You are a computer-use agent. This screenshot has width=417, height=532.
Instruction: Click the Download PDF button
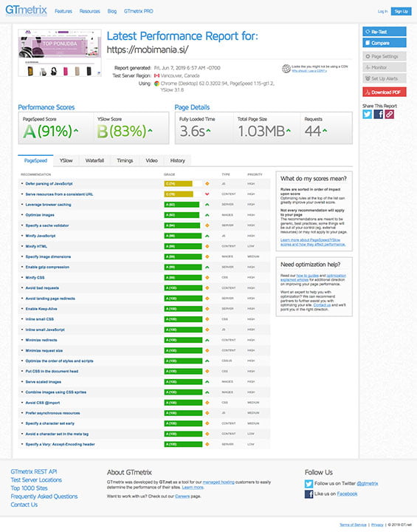point(384,92)
